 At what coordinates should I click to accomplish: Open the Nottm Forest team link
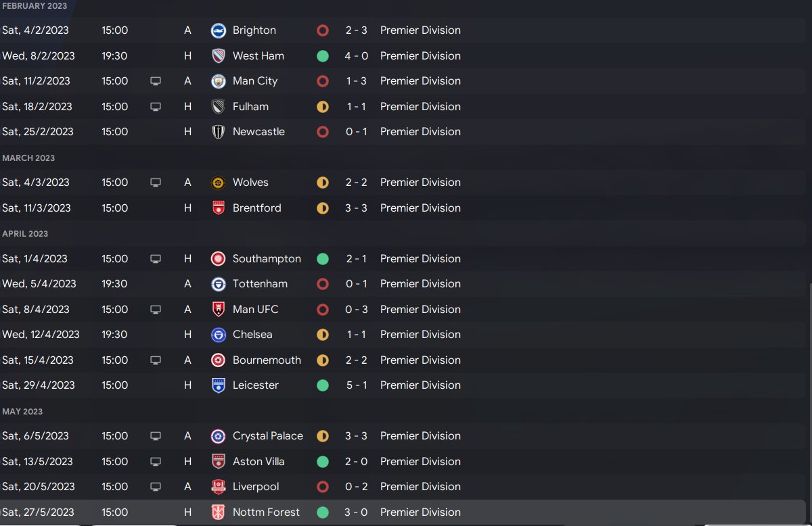(x=266, y=512)
